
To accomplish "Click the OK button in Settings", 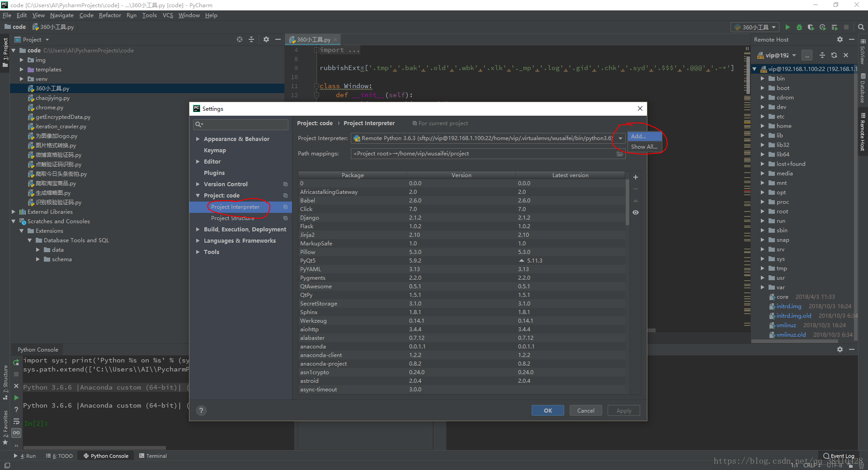I will tap(547, 411).
